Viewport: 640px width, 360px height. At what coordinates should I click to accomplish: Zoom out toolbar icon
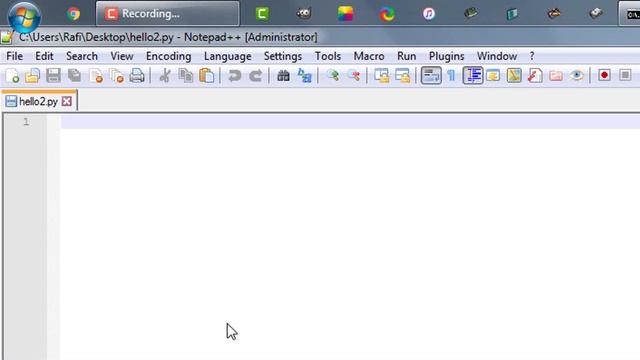pos(354,76)
